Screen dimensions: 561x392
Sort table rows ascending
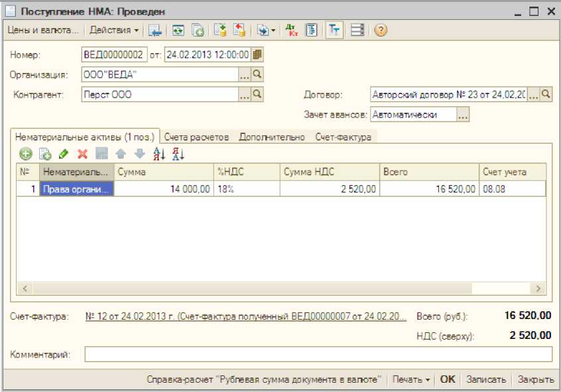159,154
